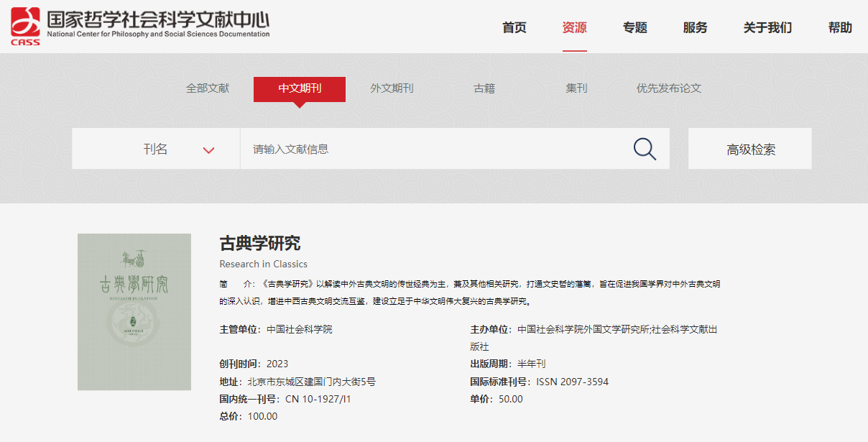Image resolution: width=868 pixels, height=442 pixels.
Task: Click the 总价 value 100.00
Action: tap(262, 417)
